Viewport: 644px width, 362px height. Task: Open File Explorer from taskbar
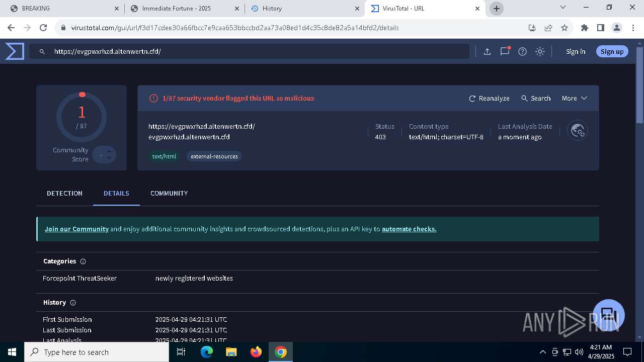[x=231, y=352]
